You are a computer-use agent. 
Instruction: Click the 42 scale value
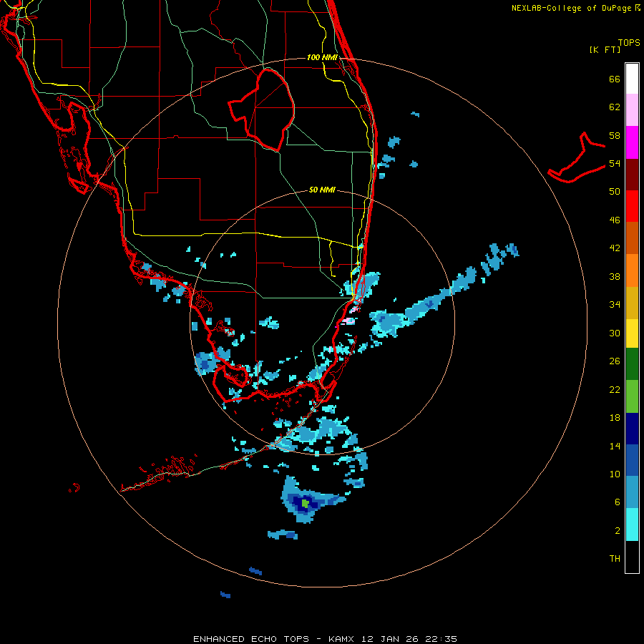pos(615,248)
